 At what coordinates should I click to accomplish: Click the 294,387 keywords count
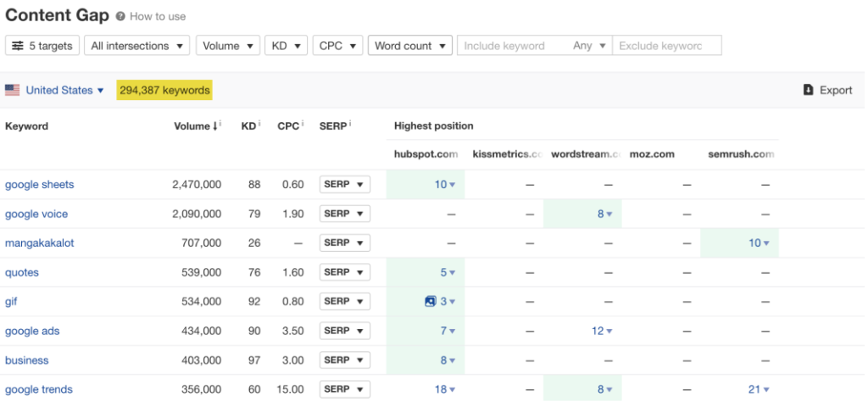(164, 90)
